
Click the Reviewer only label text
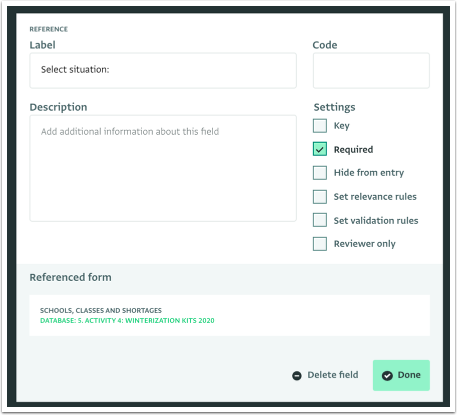click(x=365, y=244)
